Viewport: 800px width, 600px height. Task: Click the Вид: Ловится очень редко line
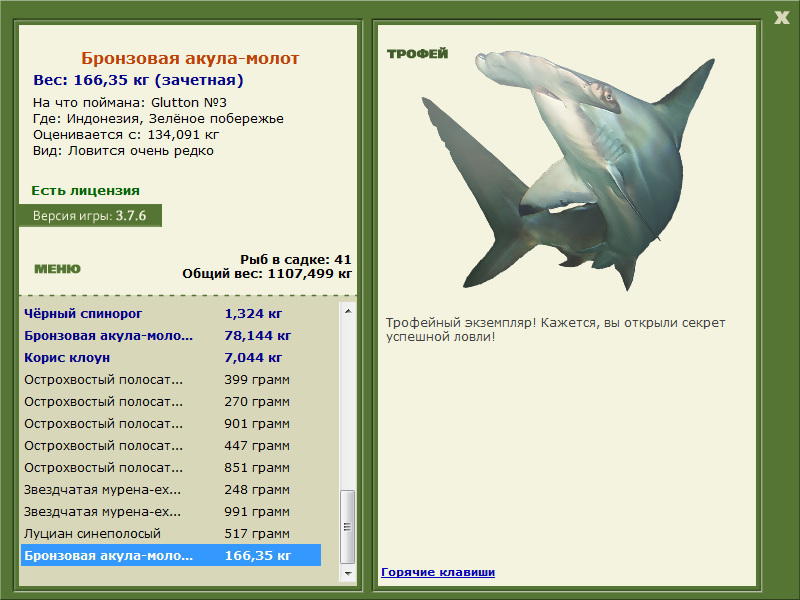pos(123,151)
